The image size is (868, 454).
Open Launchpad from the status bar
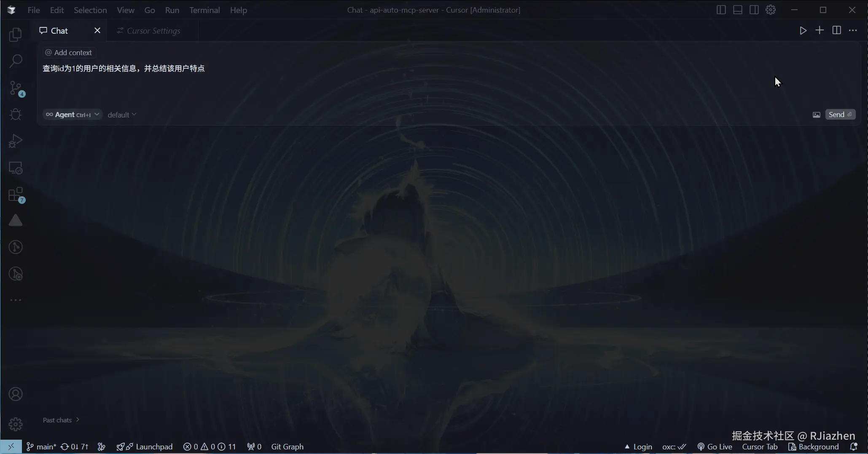[x=145, y=447]
